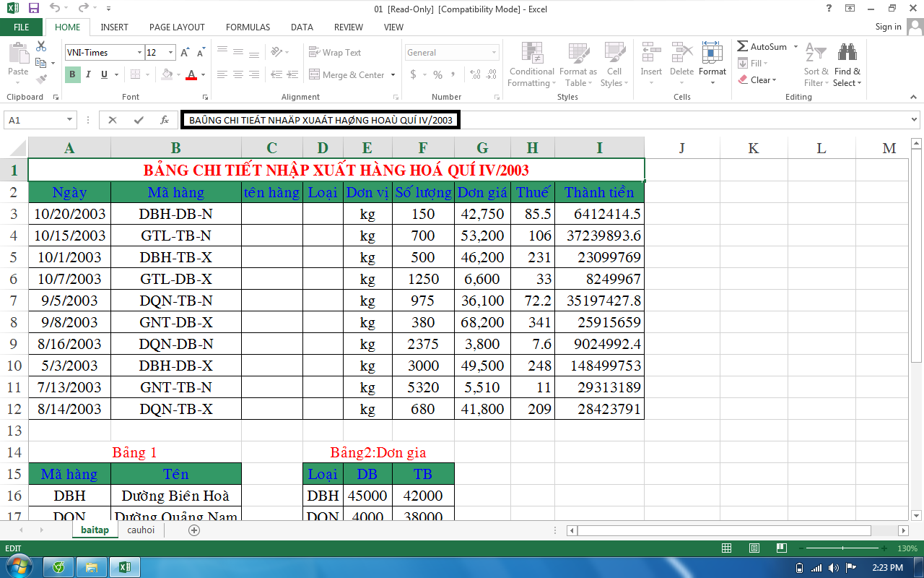Viewport: 924px width, 578px height.
Task: Click the Cut scissors icon
Action: coord(41,47)
